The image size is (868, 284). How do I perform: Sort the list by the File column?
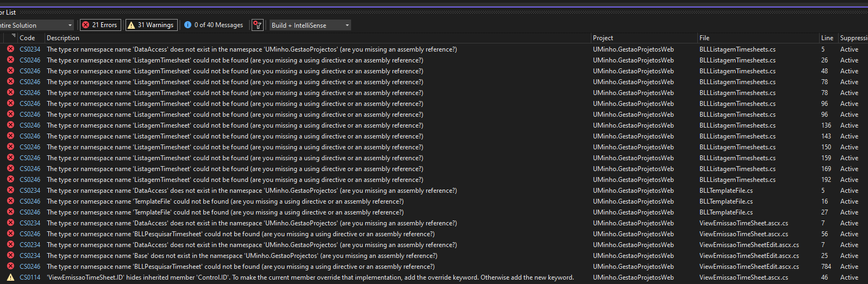(704, 38)
